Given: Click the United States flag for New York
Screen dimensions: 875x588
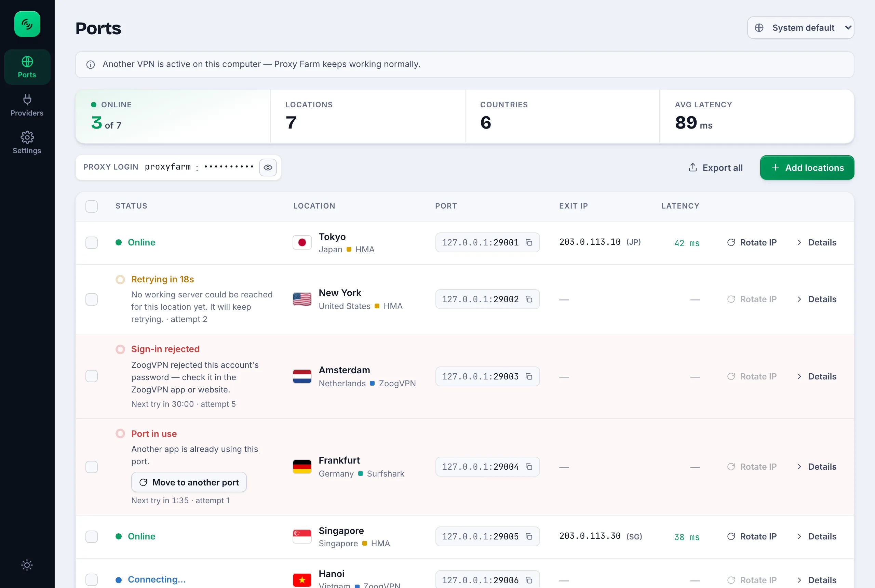Looking at the screenshot, I should pyautogui.click(x=302, y=299).
